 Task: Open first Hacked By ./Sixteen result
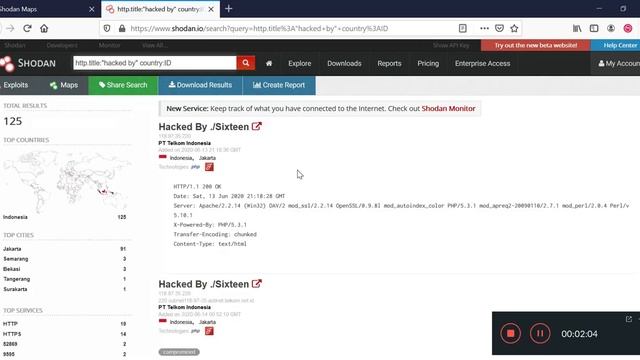pos(204,127)
